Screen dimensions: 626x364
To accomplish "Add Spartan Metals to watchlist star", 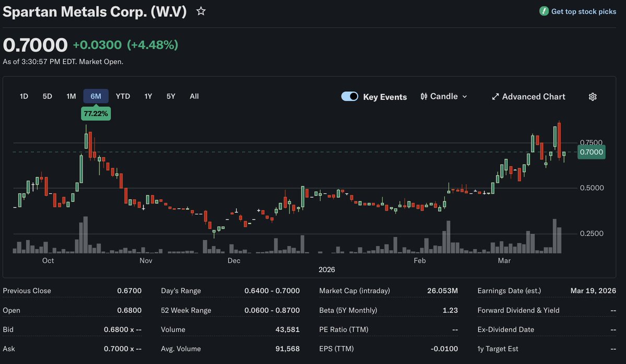I will point(201,11).
